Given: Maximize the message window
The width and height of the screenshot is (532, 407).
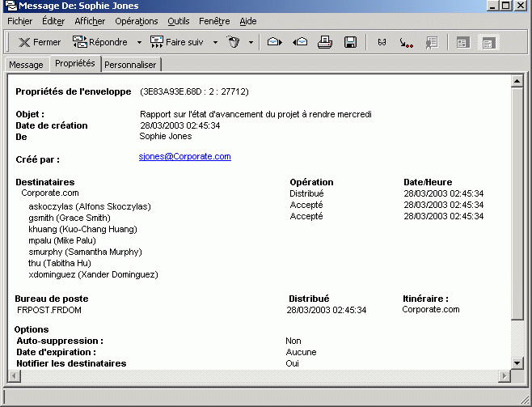Looking at the screenshot, I should click(505, 6).
